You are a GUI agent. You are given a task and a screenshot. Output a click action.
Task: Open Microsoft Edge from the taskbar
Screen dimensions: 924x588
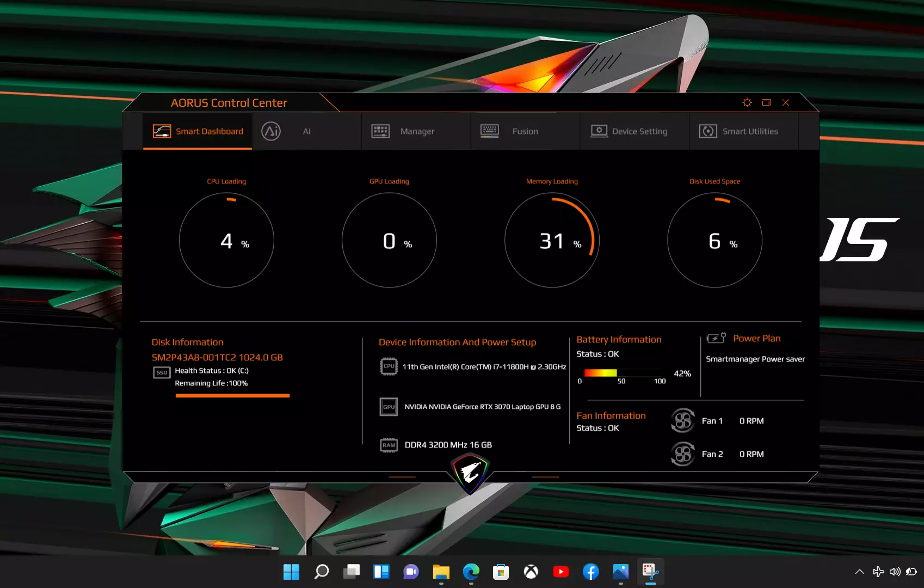[x=471, y=572]
